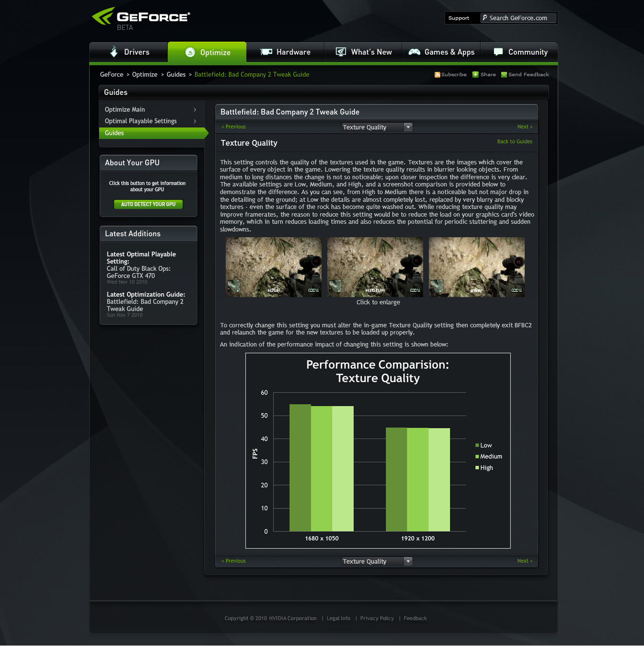Click Guides in the breadcrumb
644x646 pixels.
point(176,74)
